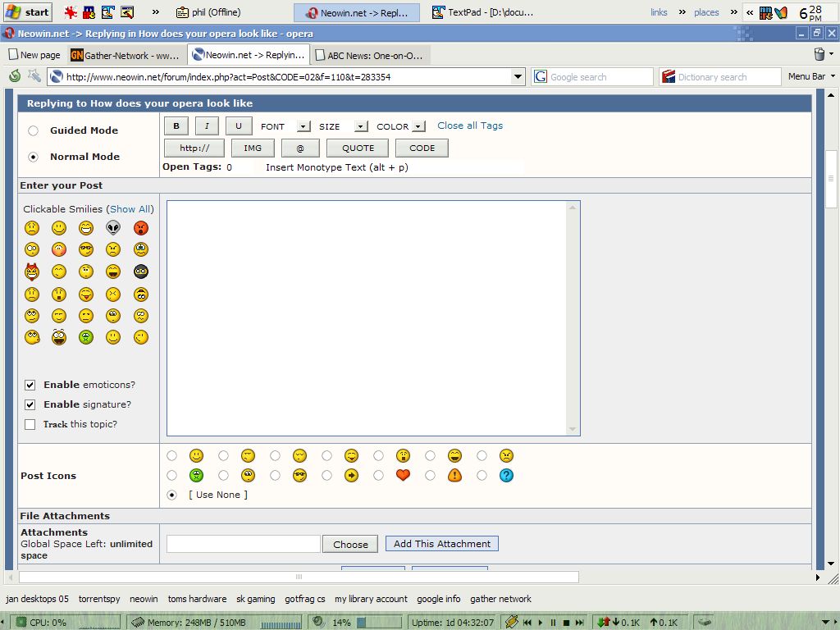
Task: Select Normal Mode radio button
Action: [x=33, y=157]
